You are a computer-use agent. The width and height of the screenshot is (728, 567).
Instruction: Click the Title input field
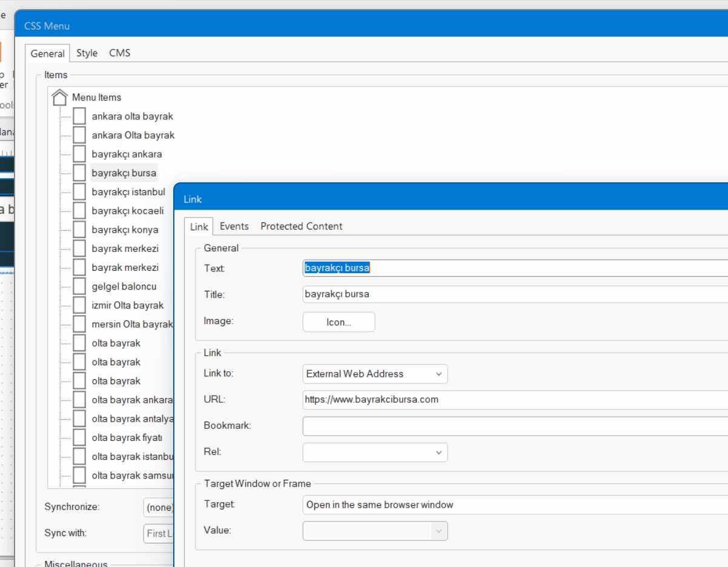point(515,294)
